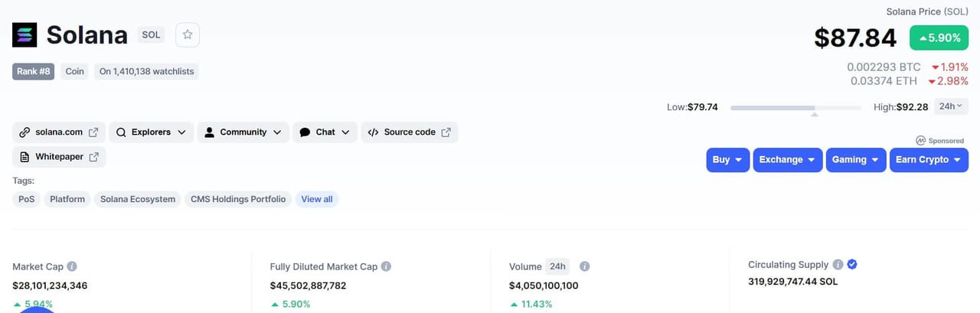Open the Explorers dropdown
This screenshot has width=980, height=313.
pyautogui.click(x=151, y=132)
